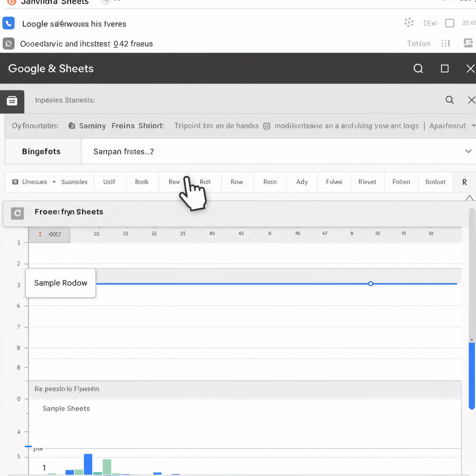
Task: Open the dark list panel icon
Action: pyautogui.click(x=12, y=101)
